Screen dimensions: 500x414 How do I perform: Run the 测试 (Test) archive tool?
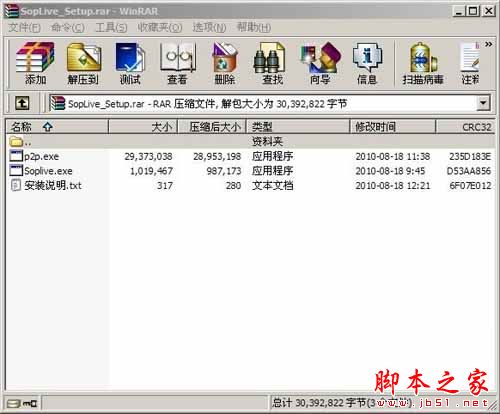click(x=130, y=63)
